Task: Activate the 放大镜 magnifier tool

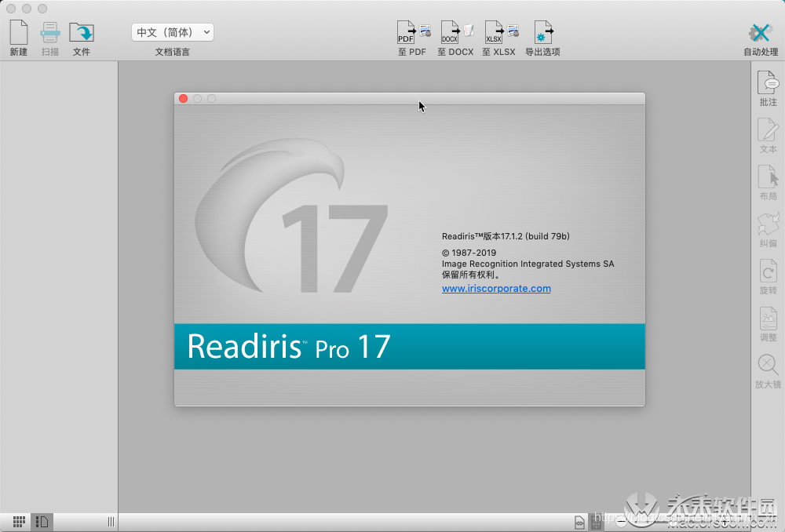Action: [768, 371]
